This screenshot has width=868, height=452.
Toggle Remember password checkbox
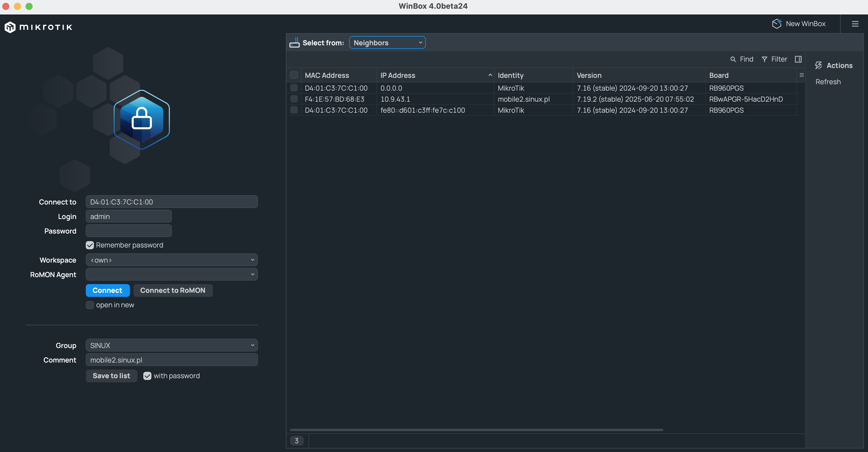90,245
